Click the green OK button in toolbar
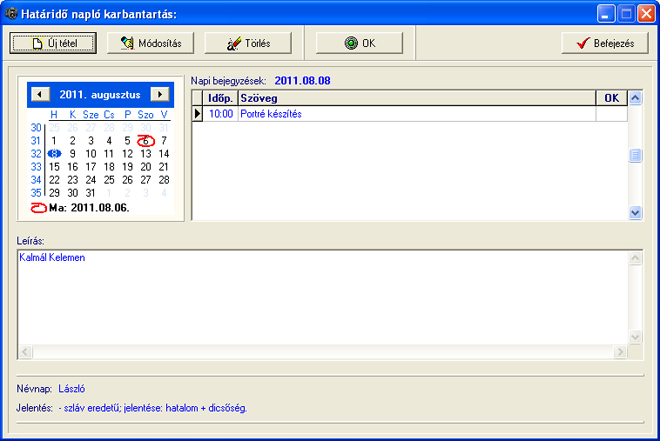660x441 pixels. click(359, 43)
